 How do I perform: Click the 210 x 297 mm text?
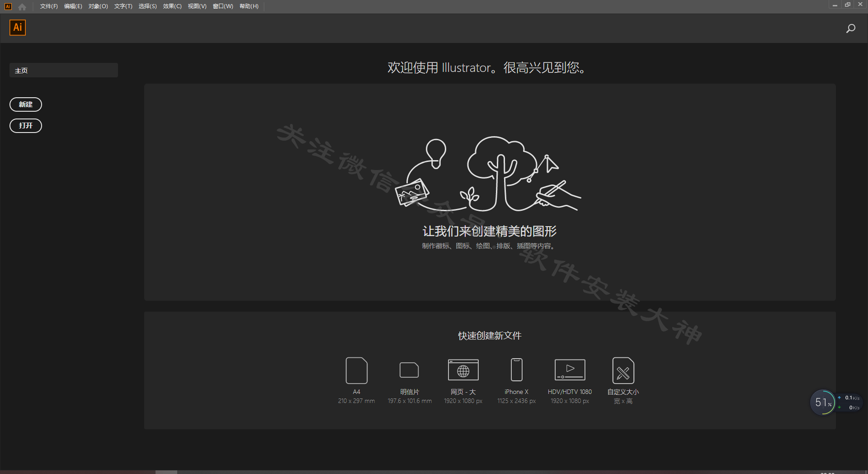click(356, 401)
